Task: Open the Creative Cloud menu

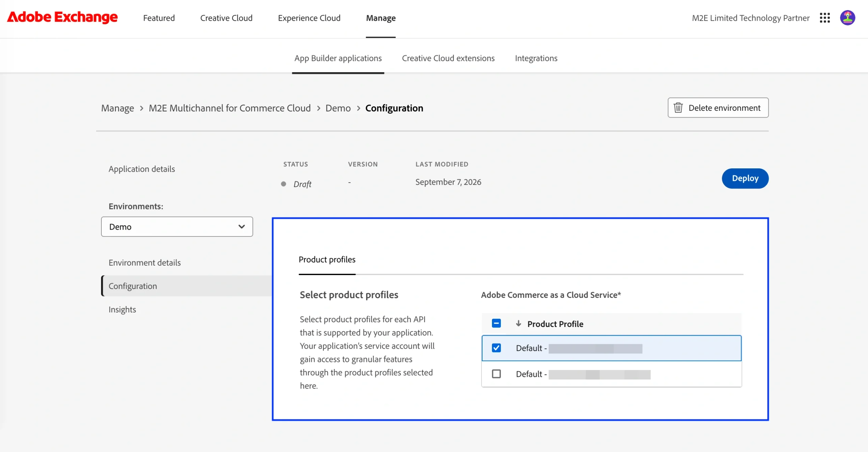Action: [226, 18]
